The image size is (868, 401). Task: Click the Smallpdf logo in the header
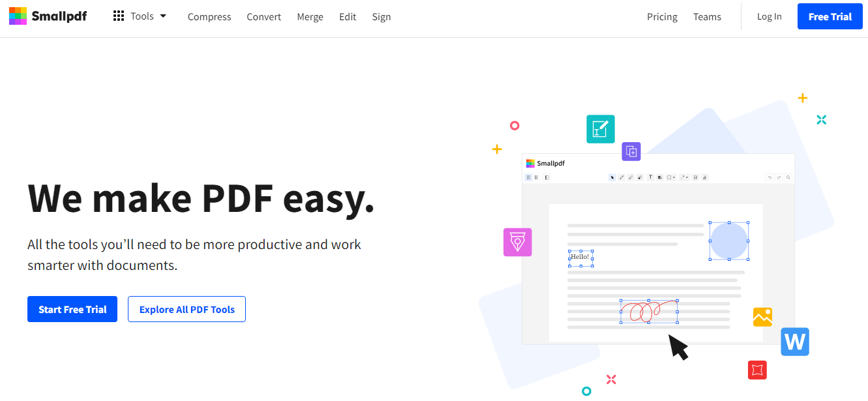[x=48, y=16]
